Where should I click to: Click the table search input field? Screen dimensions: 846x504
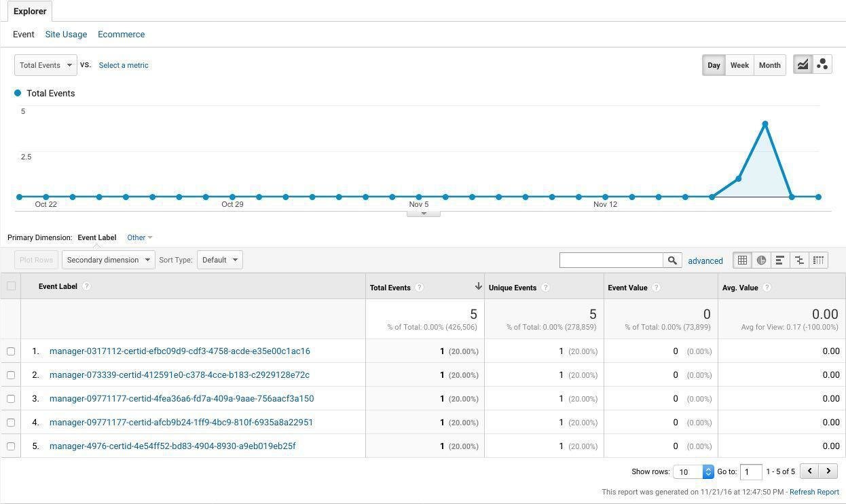[x=611, y=260]
